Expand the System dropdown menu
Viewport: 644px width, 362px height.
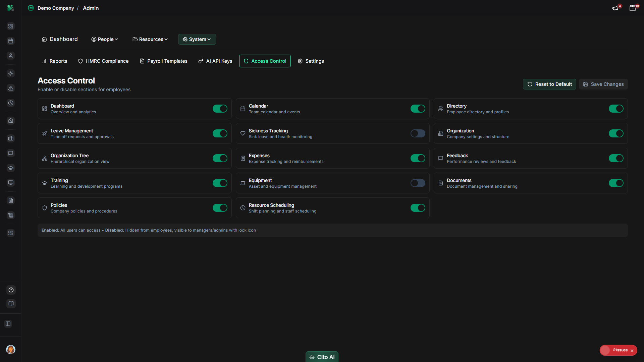197,39
